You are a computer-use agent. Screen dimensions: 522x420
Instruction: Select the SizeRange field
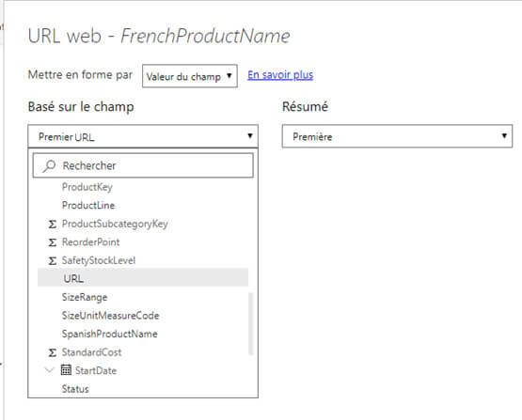coord(85,297)
